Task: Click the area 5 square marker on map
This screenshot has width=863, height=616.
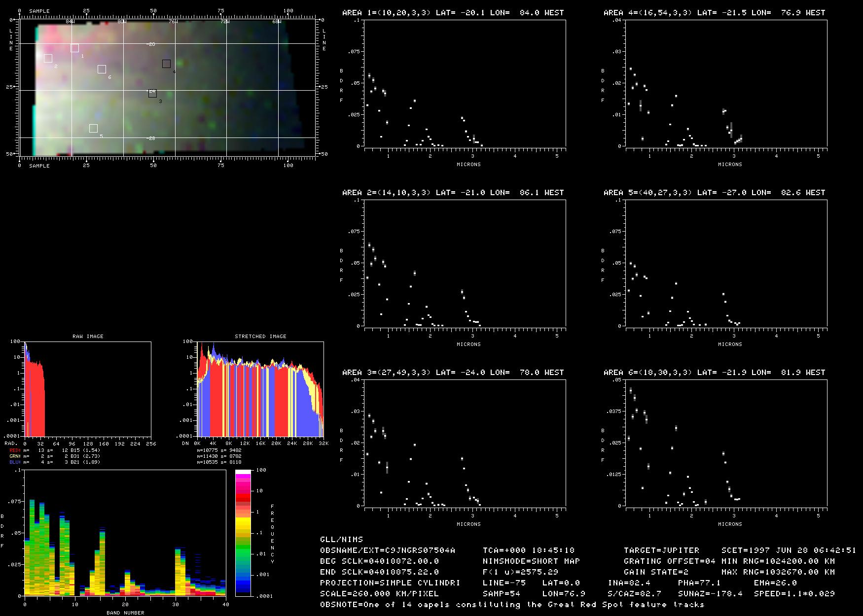Action: click(93, 129)
